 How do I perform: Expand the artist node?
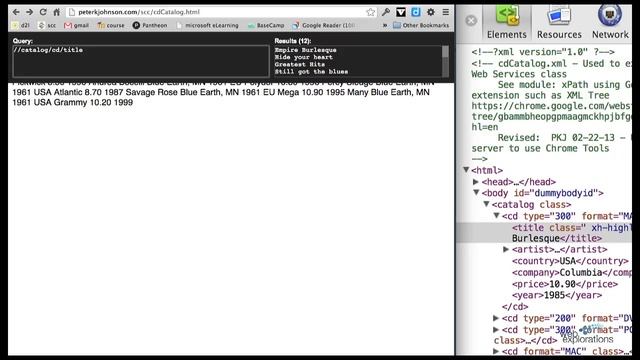point(506,249)
